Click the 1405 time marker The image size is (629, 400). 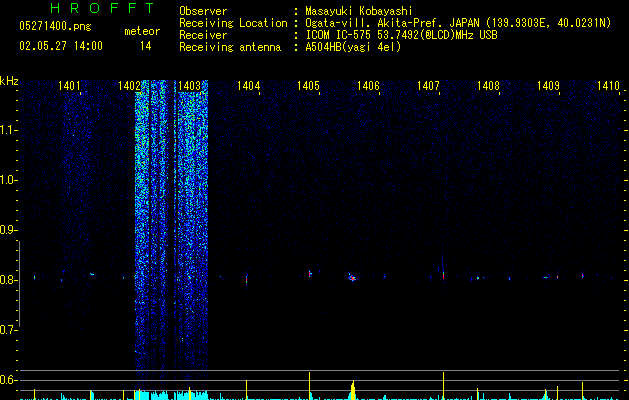pyautogui.click(x=308, y=86)
